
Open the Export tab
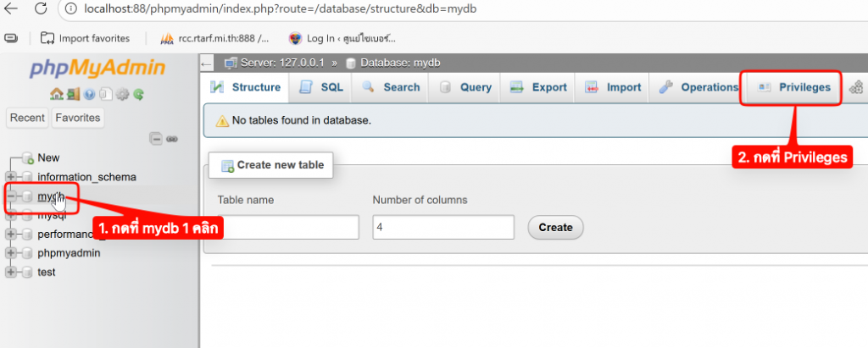click(539, 87)
